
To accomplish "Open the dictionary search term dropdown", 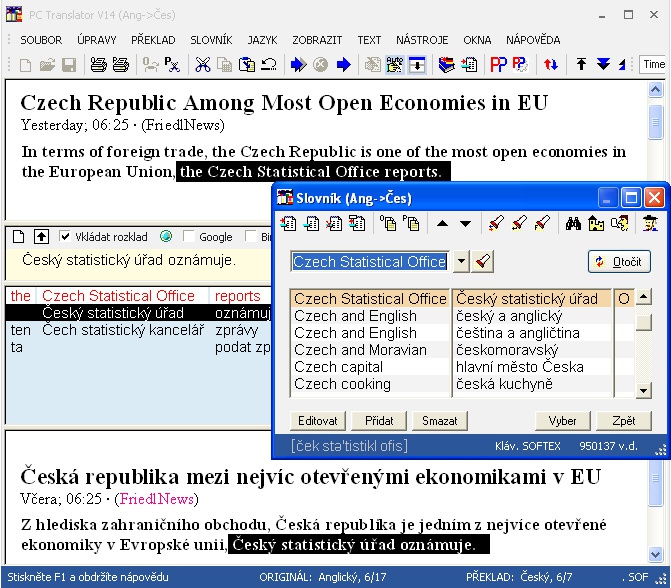I will (x=461, y=261).
